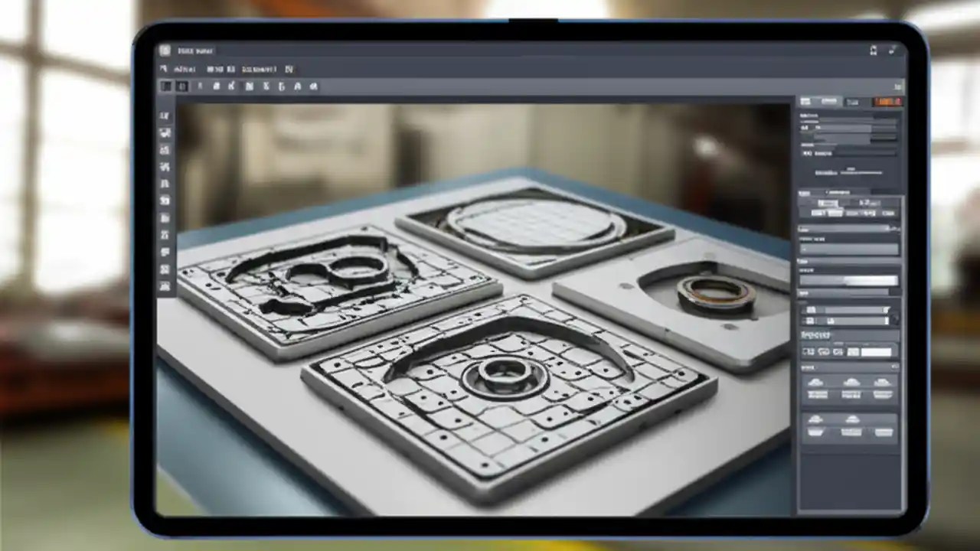Click the last icon of the top toolbar row

click(x=314, y=86)
